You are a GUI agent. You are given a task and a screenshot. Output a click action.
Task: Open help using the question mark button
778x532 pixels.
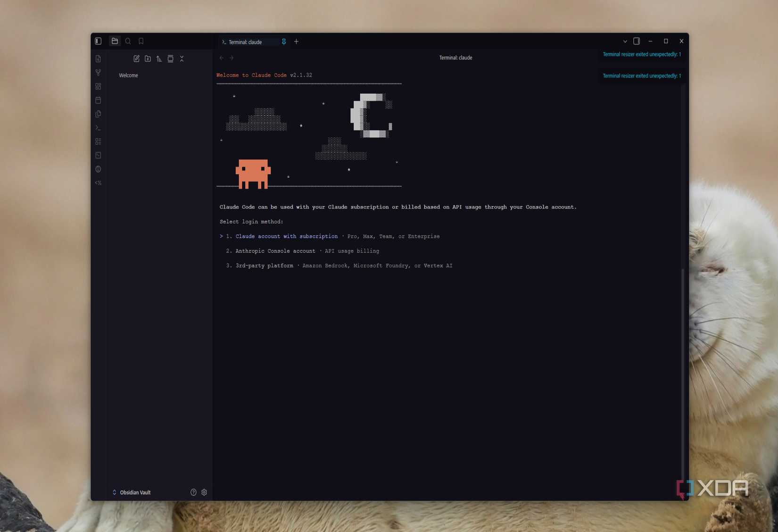[x=193, y=492]
